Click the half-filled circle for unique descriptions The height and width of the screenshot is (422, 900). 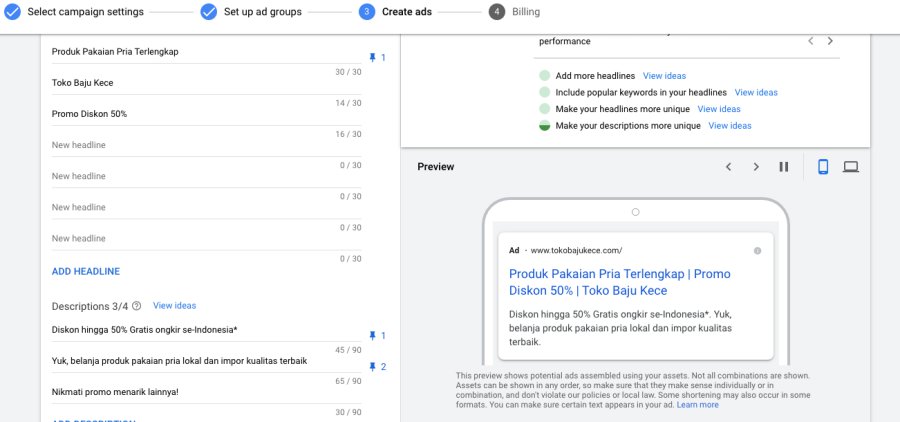pos(544,126)
